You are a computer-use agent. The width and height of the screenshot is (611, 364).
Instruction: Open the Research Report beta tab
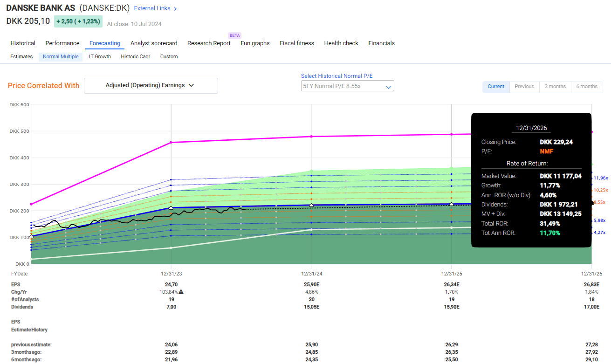(x=209, y=43)
